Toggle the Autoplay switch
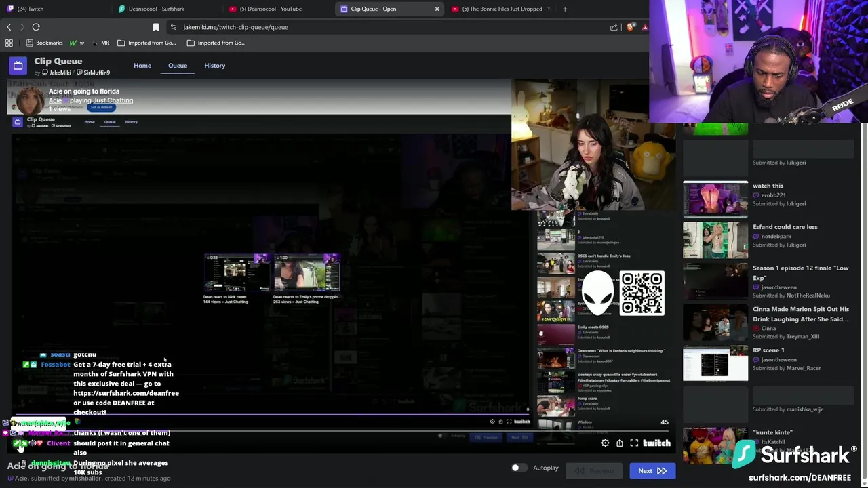Screen dimensions: 868x488 519,468
